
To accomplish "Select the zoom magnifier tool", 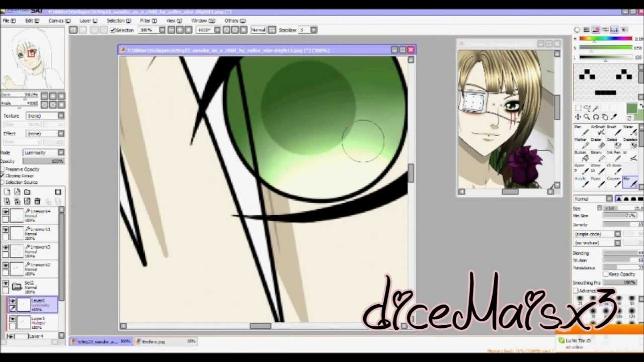I will [x=587, y=117].
